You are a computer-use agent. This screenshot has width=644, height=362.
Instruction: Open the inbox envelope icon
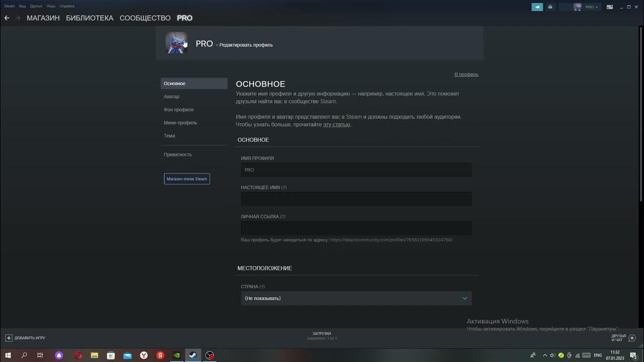[x=550, y=7]
